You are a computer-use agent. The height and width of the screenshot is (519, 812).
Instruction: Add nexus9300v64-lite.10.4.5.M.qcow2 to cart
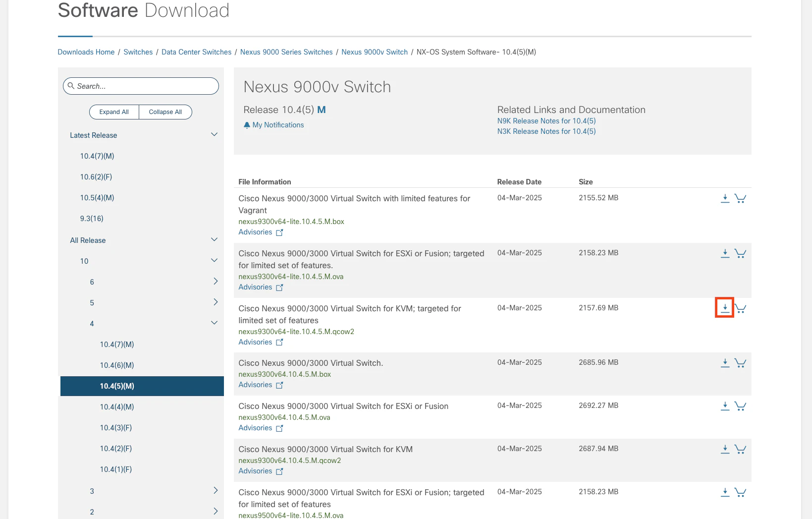click(x=740, y=308)
